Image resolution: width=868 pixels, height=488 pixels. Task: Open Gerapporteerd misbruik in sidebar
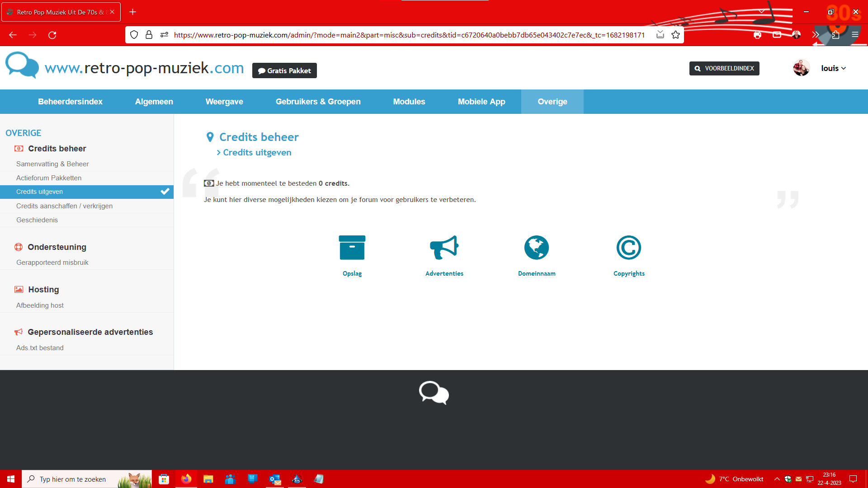pos(87,263)
